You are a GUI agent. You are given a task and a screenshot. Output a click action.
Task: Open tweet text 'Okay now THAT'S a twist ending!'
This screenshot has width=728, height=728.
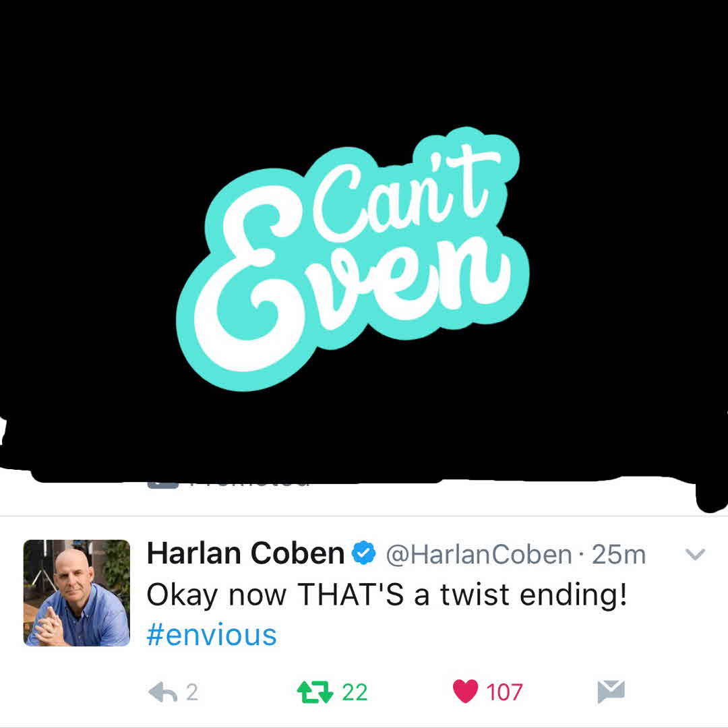click(387, 595)
